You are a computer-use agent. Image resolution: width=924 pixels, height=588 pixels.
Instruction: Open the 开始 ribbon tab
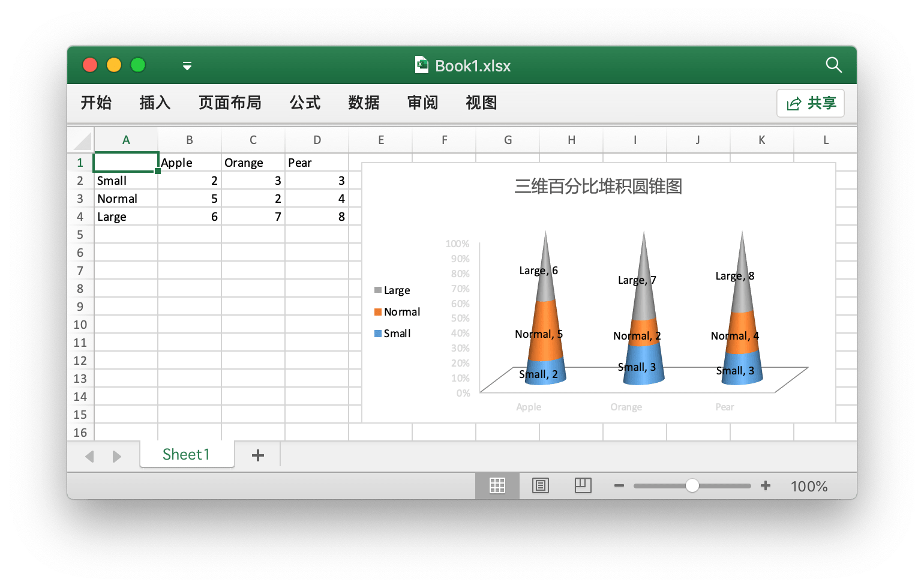point(96,103)
